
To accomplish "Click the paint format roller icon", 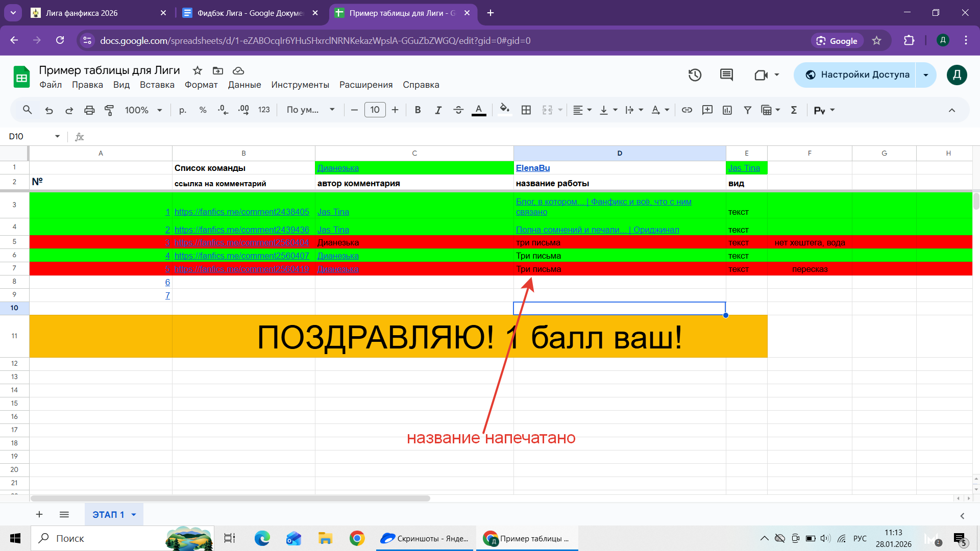I will 109,110.
